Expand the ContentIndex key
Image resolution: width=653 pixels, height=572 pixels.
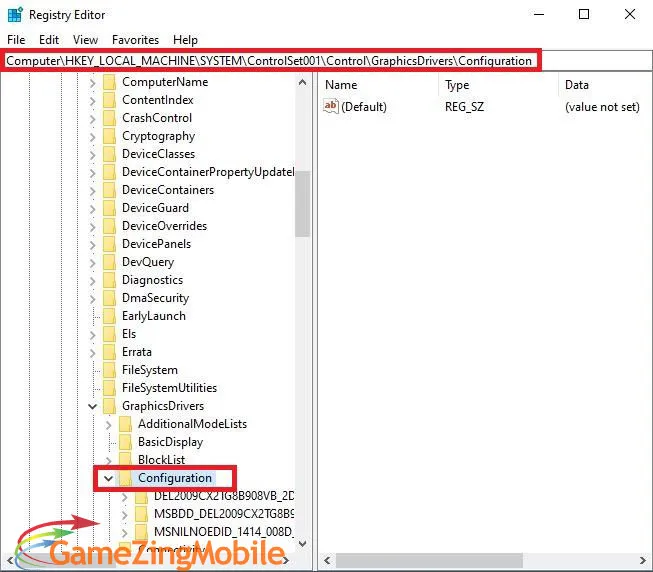click(92, 101)
